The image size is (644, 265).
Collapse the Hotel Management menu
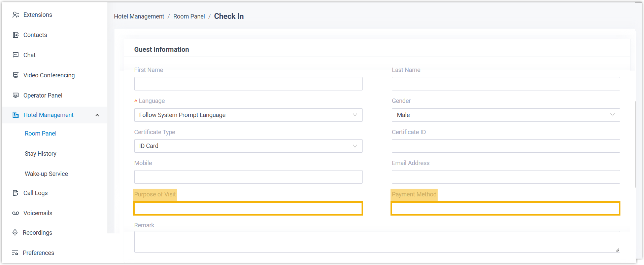[x=97, y=115]
